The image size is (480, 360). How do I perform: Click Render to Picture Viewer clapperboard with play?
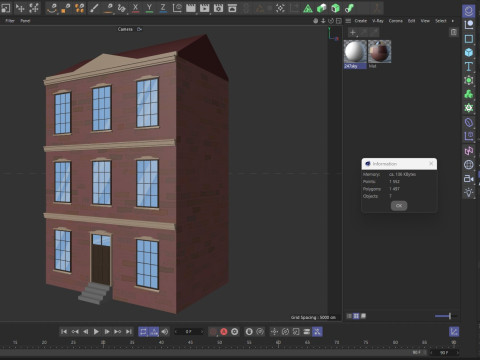point(204,8)
